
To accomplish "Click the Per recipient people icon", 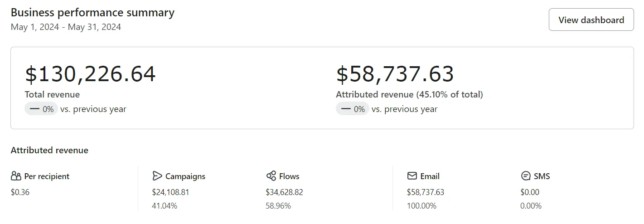I will (16, 176).
